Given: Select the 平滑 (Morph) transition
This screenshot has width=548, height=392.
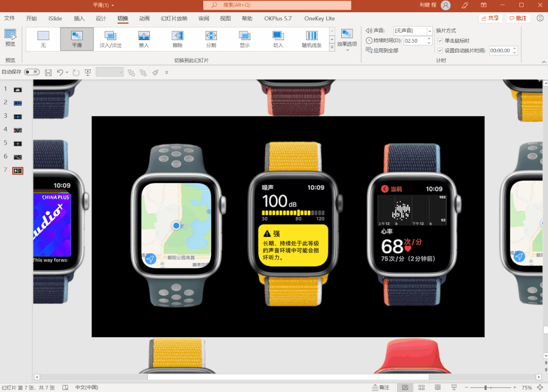Looking at the screenshot, I should point(77,39).
